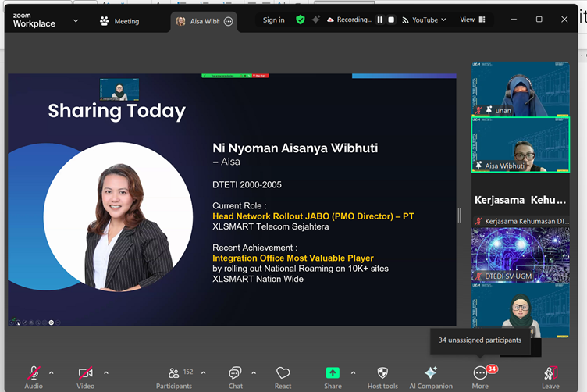Image resolution: width=587 pixels, height=392 pixels.
Task: Expand share options arrow next to Share
Action: coord(353,372)
